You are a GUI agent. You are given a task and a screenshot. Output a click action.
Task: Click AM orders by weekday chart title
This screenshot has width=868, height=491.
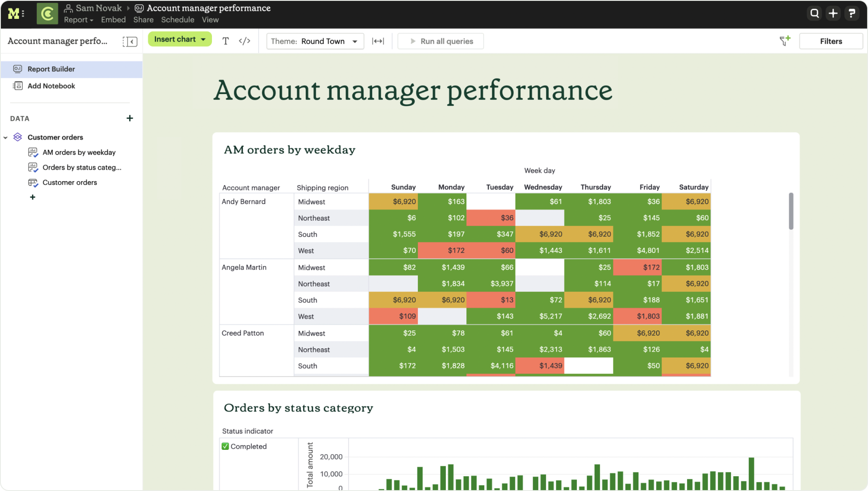tap(289, 150)
